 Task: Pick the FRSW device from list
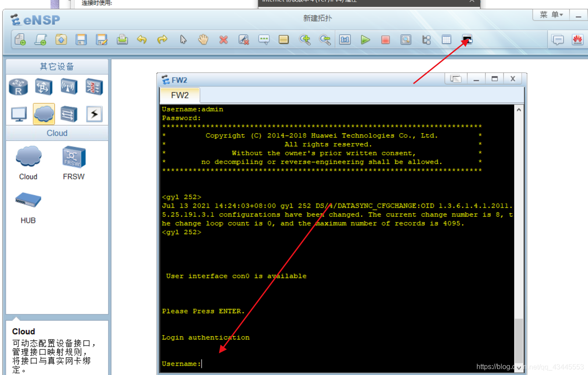coord(74,163)
